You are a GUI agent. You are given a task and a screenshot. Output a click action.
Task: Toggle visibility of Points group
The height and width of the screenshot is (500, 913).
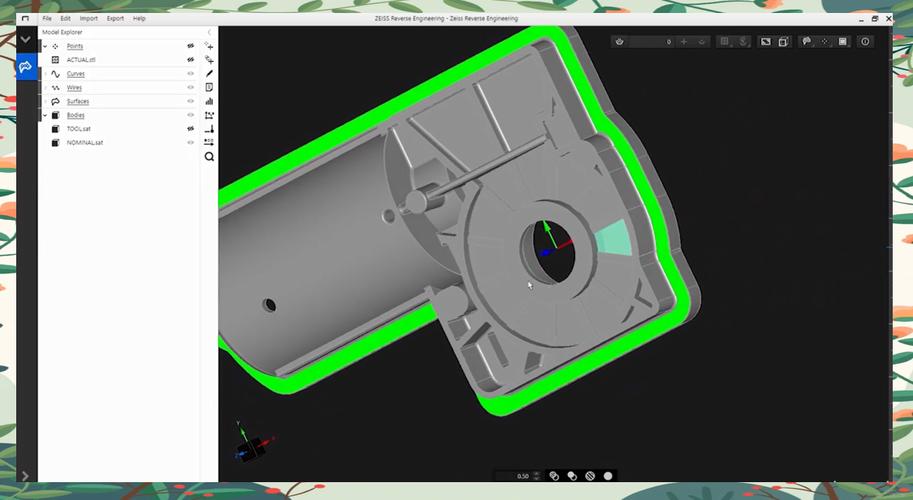pos(190,46)
